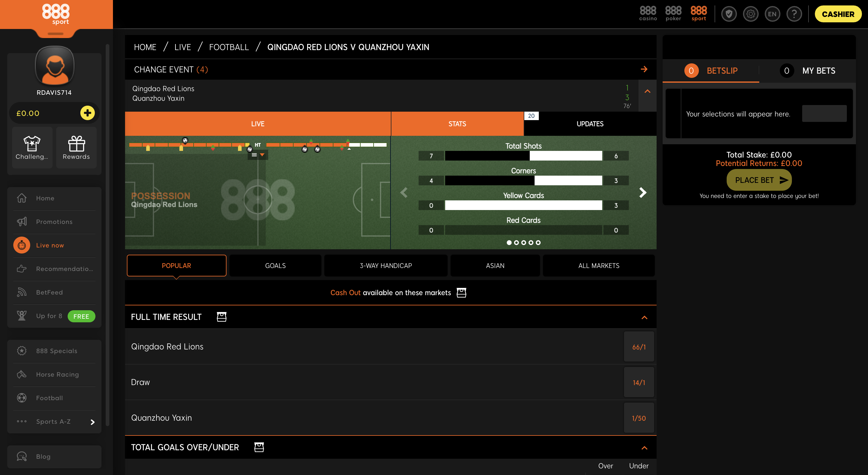Screen dimensions: 868x475
Task: Select the second stats page dot
Action: pos(516,243)
